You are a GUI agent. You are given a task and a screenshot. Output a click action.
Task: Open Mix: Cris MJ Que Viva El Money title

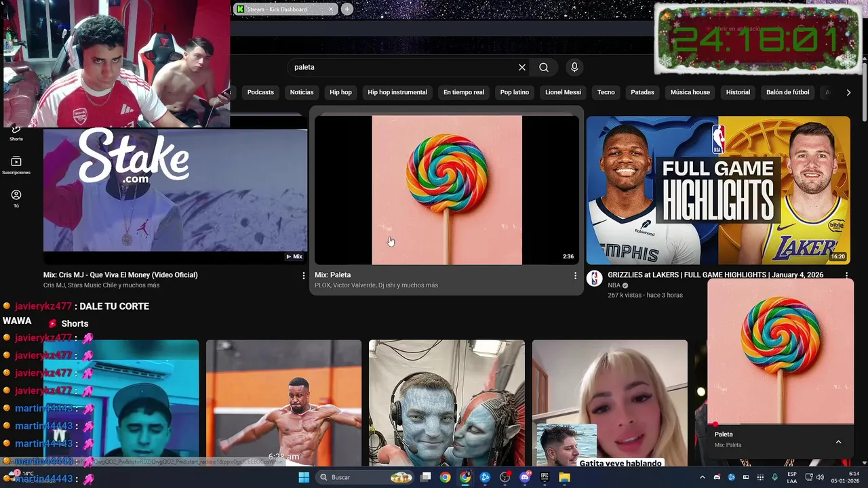click(121, 275)
